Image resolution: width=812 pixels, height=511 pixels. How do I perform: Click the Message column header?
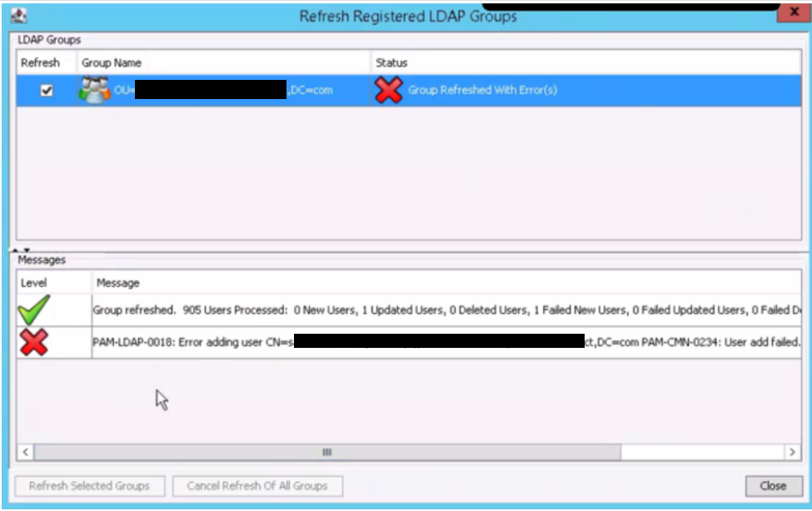[x=446, y=283]
